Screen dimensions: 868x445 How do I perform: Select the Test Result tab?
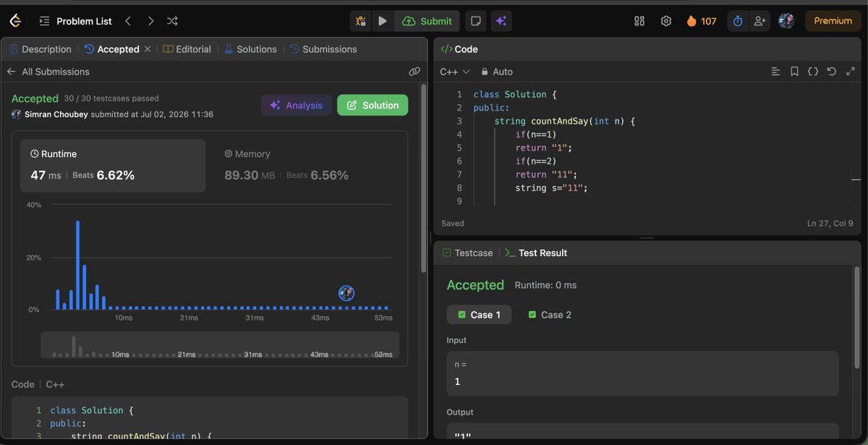point(536,253)
